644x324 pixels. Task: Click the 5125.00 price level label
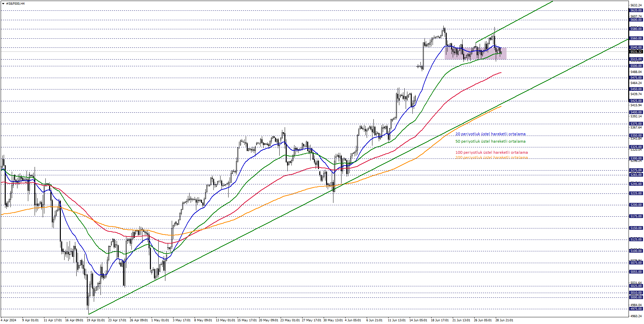point(636,240)
